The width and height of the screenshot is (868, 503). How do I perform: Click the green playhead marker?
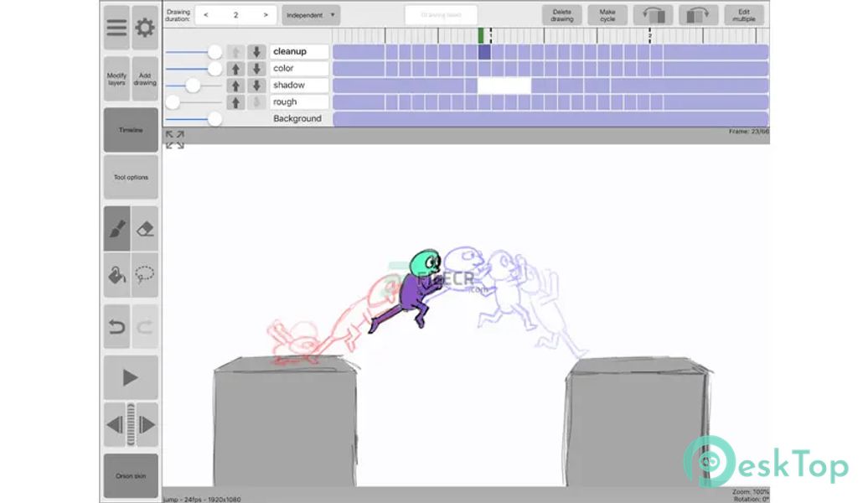481,35
